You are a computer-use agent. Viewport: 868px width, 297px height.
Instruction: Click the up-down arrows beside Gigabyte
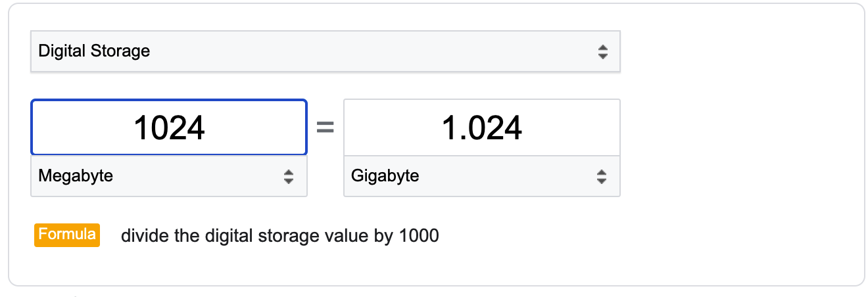click(601, 176)
